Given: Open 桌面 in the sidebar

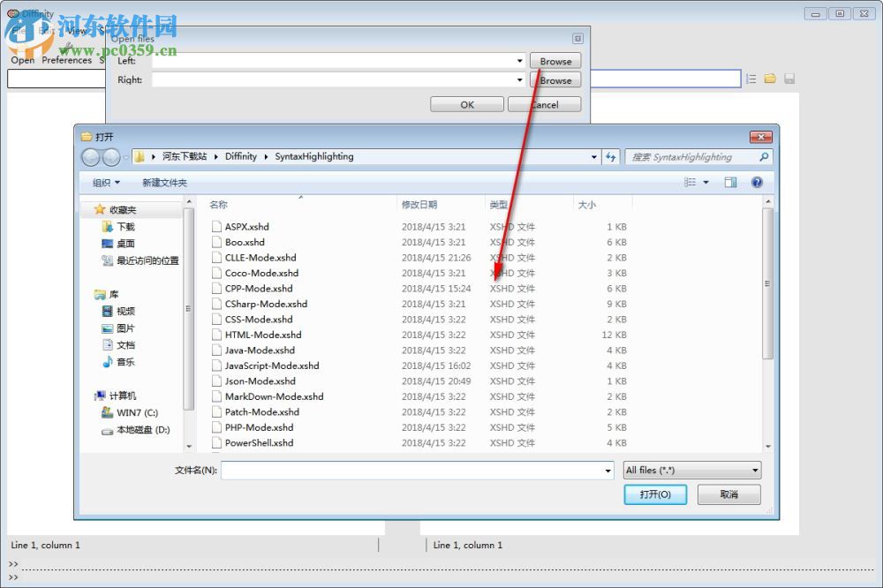Looking at the screenshot, I should point(118,244).
